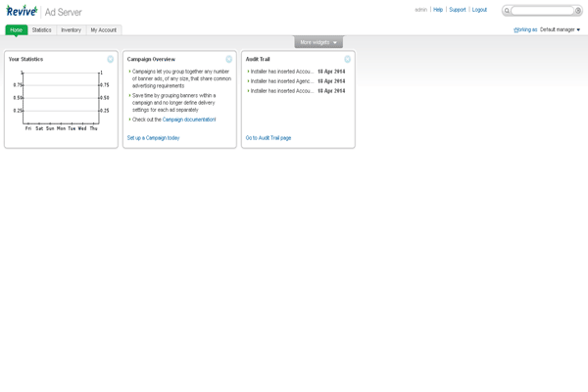Open the More widgets dropdown
588x392 pixels.
tap(318, 43)
